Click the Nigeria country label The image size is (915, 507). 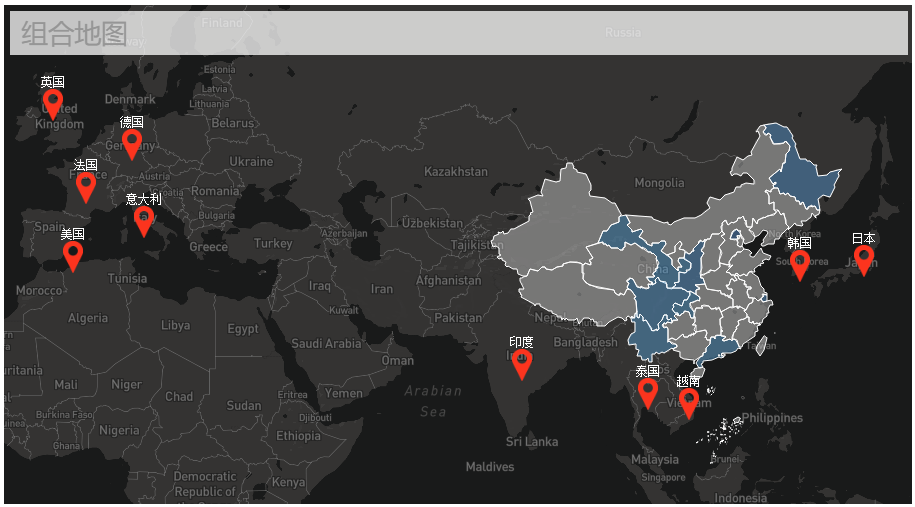(119, 431)
